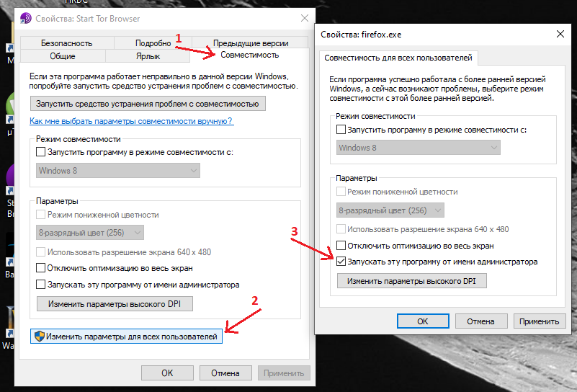Click Изменить параметры высокого DPI in firefox.exe window
577x392 pixels.
click(412, 281)
